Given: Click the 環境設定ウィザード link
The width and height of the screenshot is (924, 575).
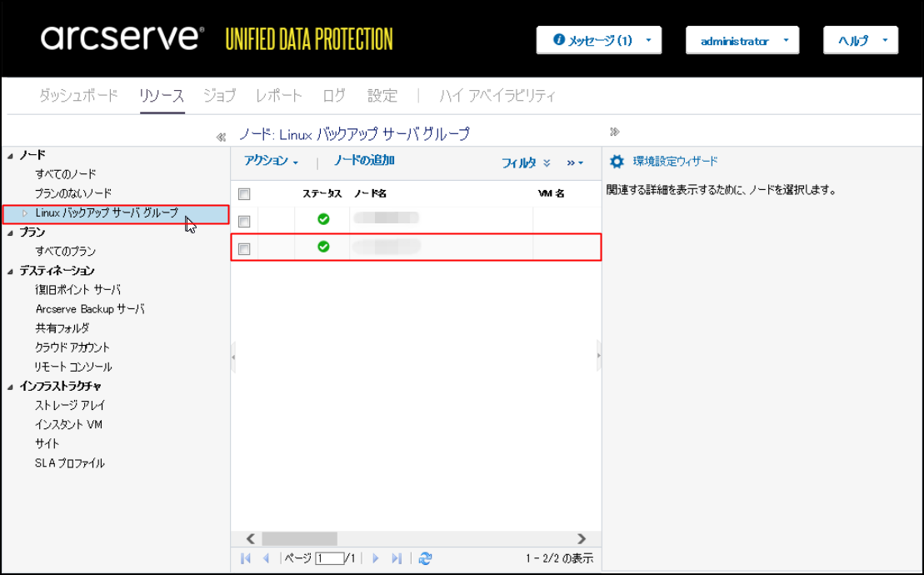Looking at the screenshot, I should point(676,161).
